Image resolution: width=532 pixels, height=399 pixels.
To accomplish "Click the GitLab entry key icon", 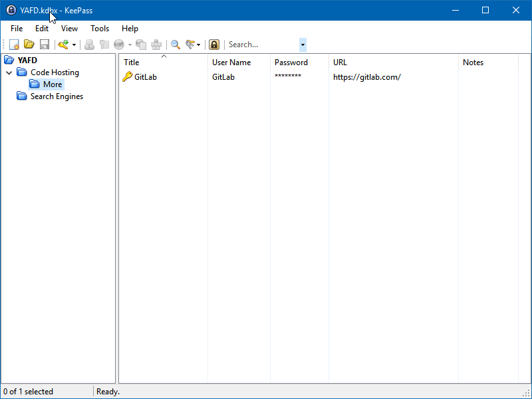I will (x=127, y=76).
